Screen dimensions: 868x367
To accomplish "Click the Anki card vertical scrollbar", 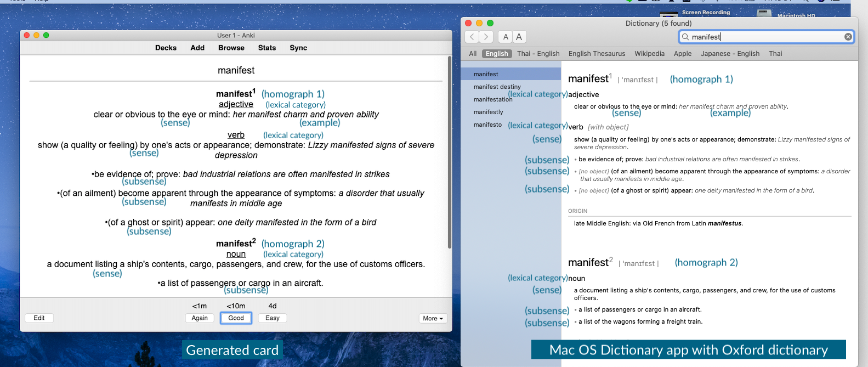I will tap(450, 152).
